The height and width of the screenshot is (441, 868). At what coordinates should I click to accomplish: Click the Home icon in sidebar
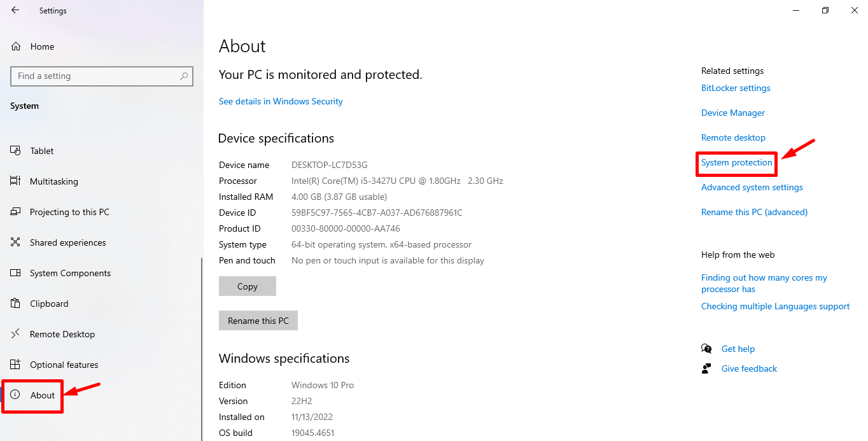16,46
